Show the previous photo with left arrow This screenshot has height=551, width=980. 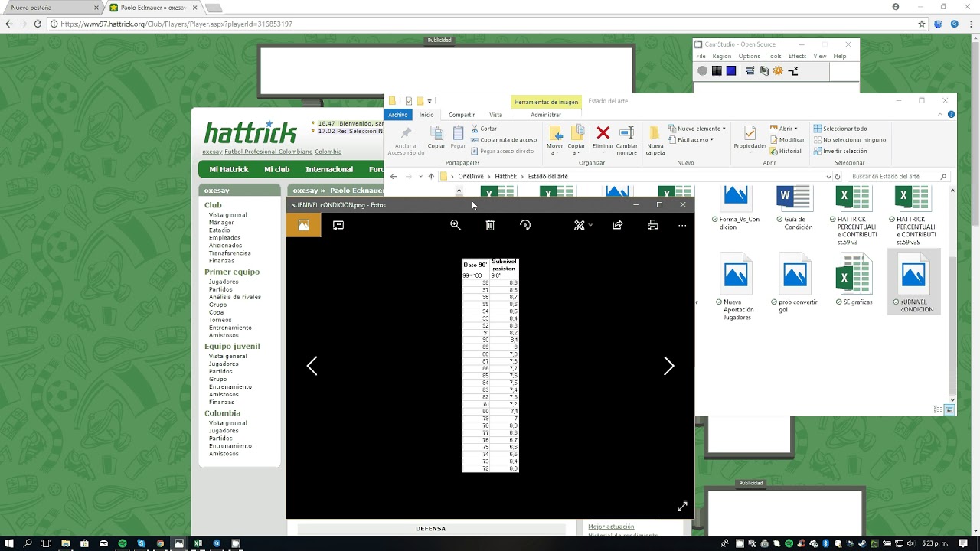[312, 367]
